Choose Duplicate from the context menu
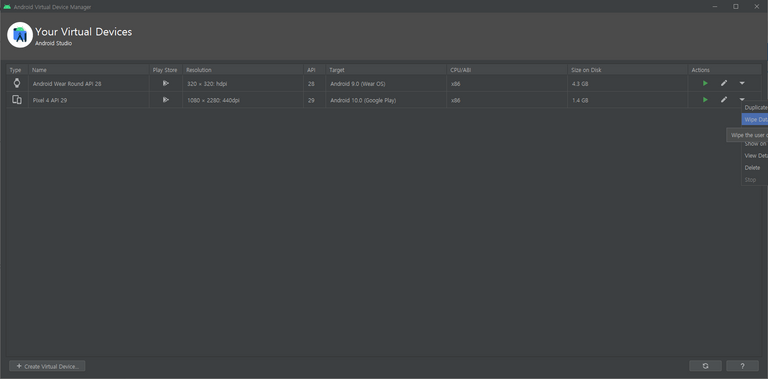The image size is (768, 379). (755, 108)
